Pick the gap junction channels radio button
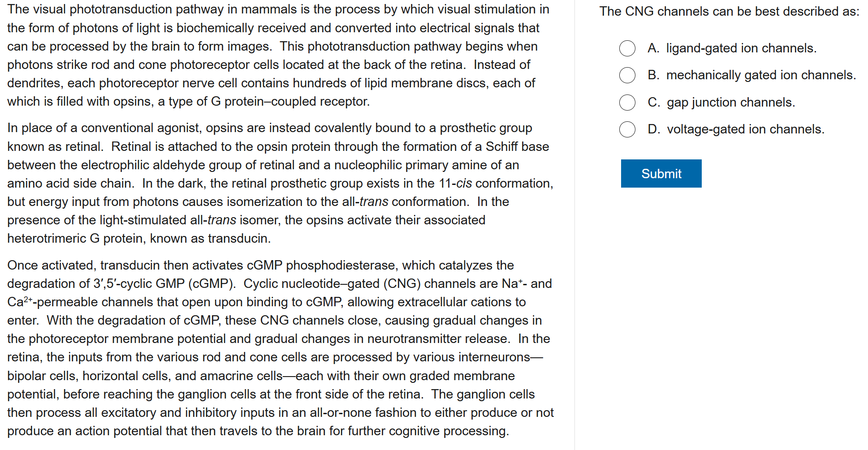The width and height of the screenshot is (868, 450). pyautogui.click(x=627, y=103)
